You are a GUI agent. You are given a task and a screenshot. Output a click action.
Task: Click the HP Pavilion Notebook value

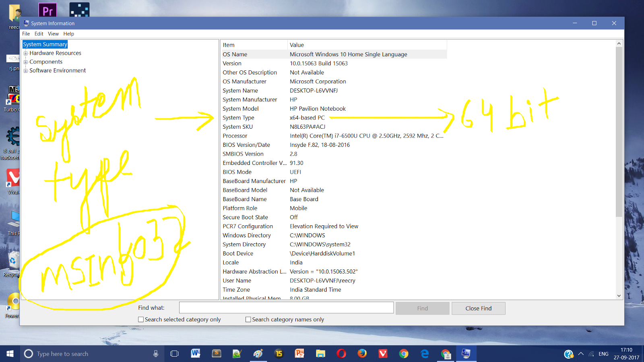318,109
